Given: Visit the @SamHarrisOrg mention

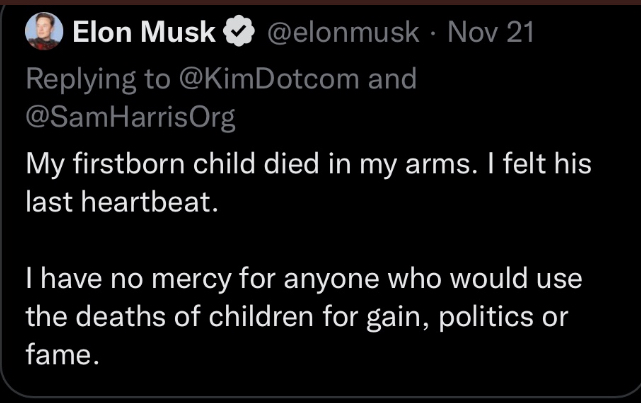Looking at the screenshot, I should click(x=130, y=118).
